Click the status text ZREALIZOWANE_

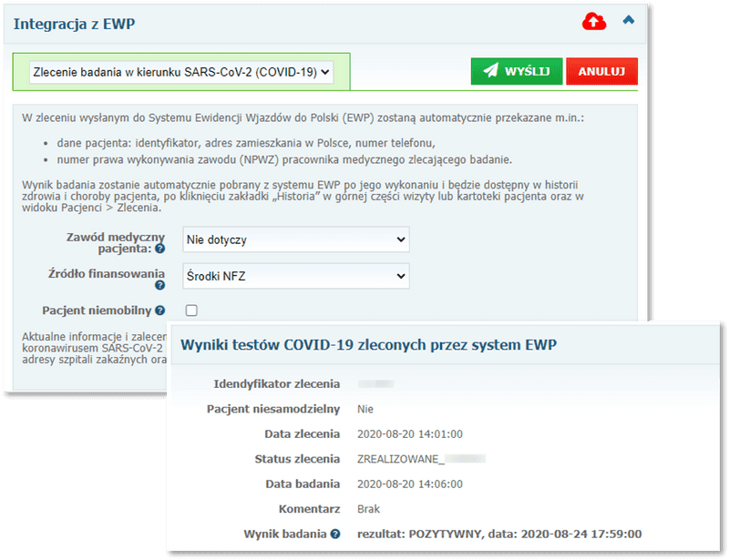pyautogui.click(x=401, y=459)
